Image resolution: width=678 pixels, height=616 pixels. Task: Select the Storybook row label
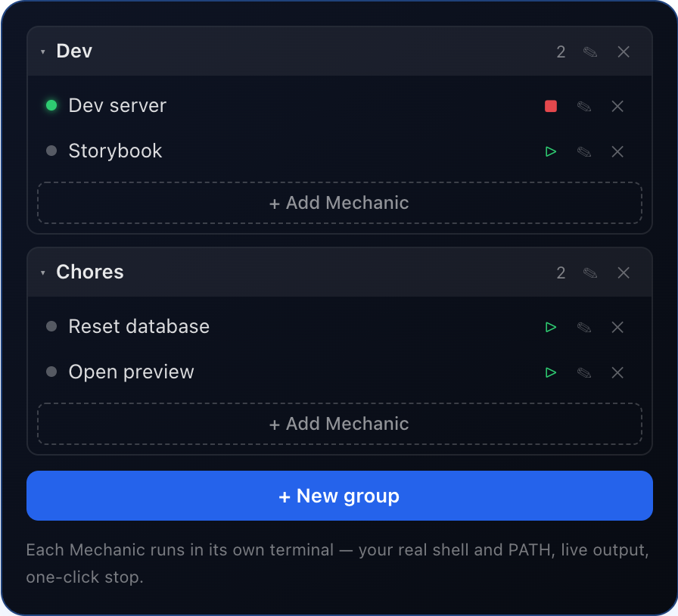(x=115, y=151)
